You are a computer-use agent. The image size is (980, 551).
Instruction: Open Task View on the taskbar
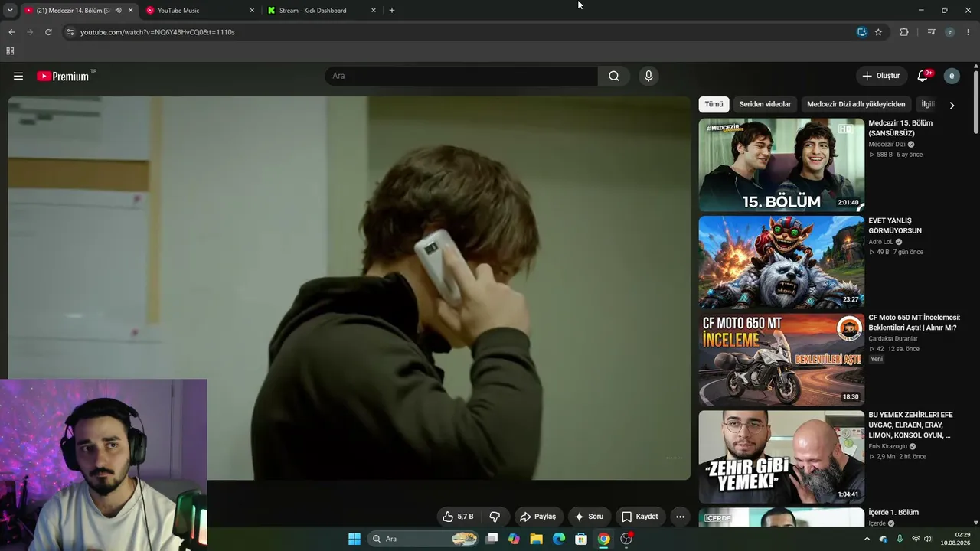[492, 539]
